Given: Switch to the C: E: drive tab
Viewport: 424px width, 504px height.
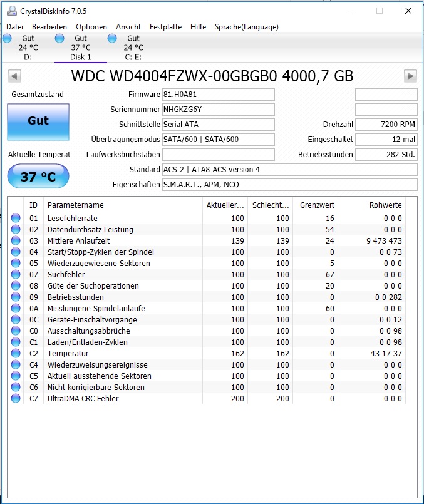Looking at the screenshot, I should 133,48.
